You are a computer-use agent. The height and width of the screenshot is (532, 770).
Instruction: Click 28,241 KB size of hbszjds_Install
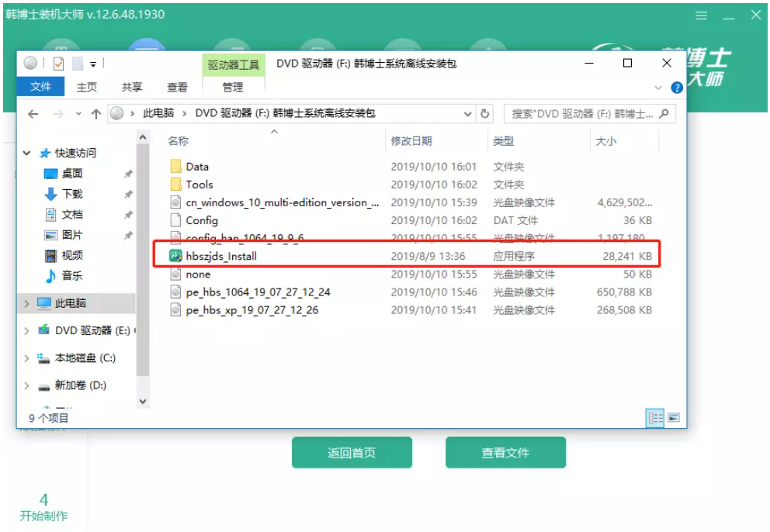point(627,256)
